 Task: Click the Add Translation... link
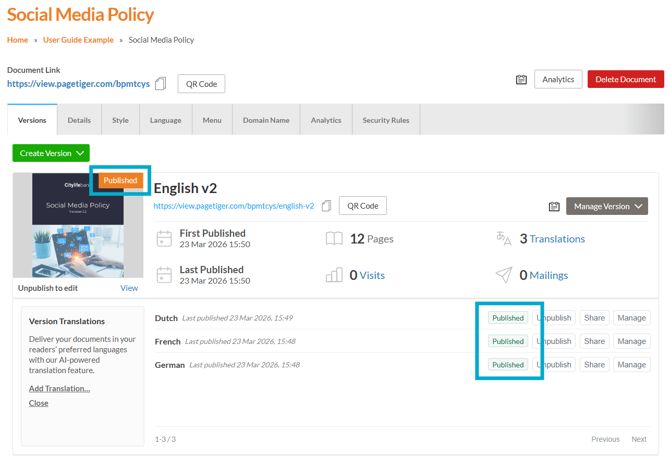click(x=59, y=388)
